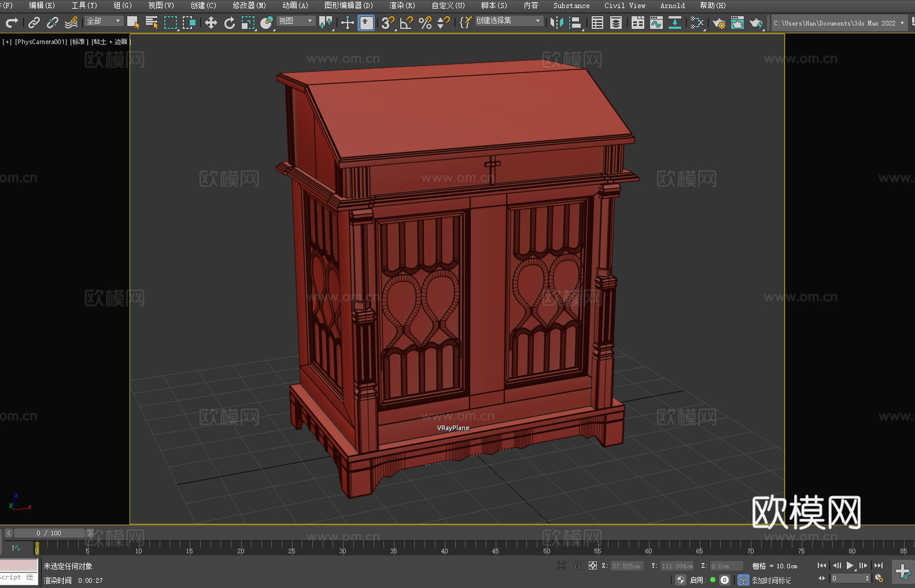Select the Rotate tool
915x588 pixels.
tap(229, 23)
